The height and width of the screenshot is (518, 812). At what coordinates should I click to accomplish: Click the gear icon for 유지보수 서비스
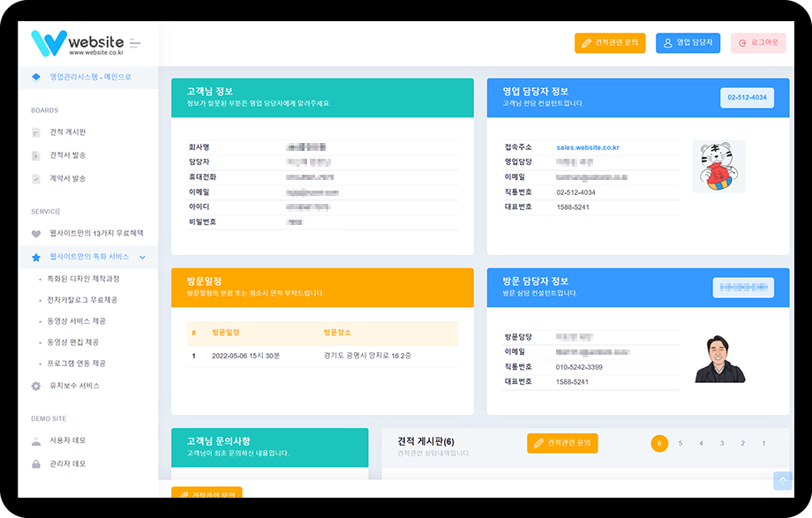point(36,386)
